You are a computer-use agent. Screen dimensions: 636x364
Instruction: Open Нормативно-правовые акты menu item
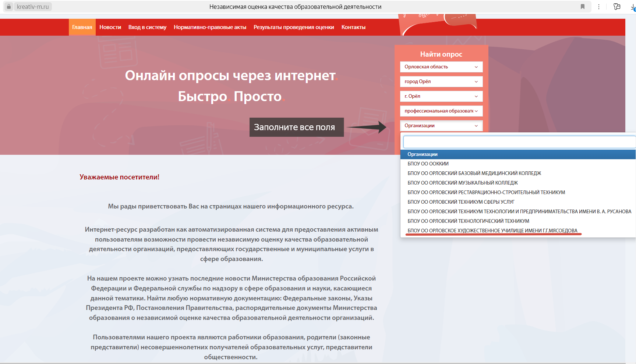tap(210, 27)
